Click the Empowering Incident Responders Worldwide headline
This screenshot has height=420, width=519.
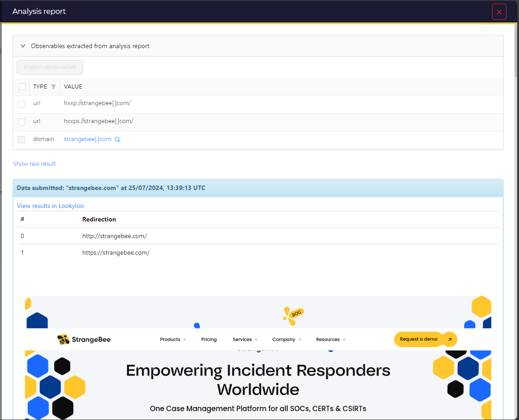coord(258,380)
